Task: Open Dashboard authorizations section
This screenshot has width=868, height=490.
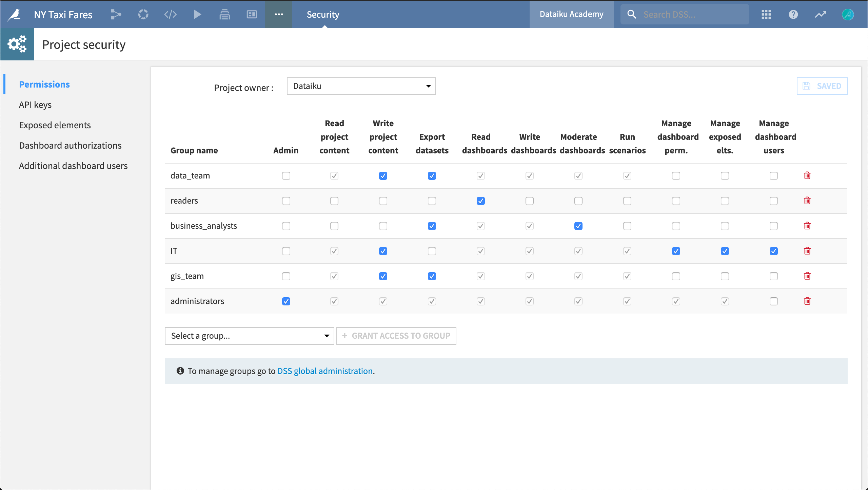Action: (70, 145)
